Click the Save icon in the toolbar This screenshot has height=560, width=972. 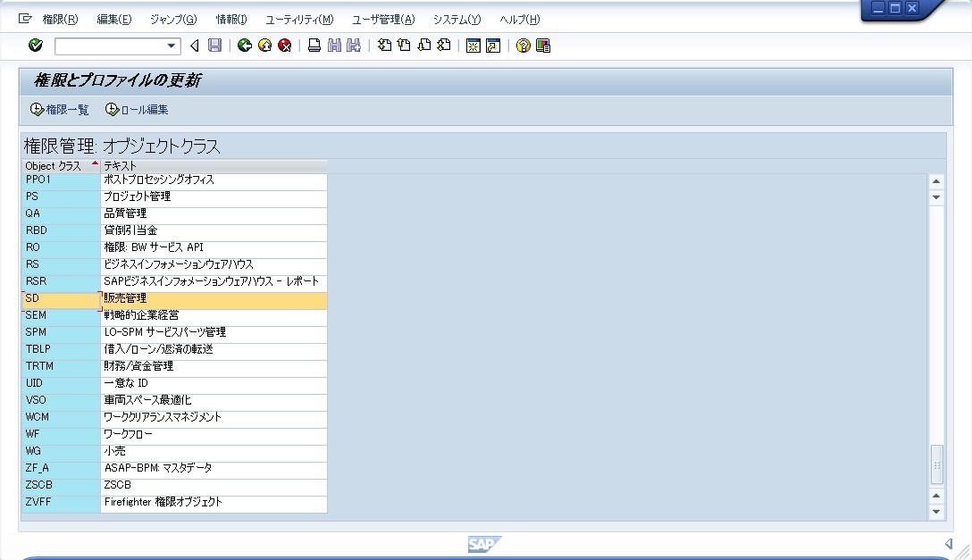coord(214,46)
